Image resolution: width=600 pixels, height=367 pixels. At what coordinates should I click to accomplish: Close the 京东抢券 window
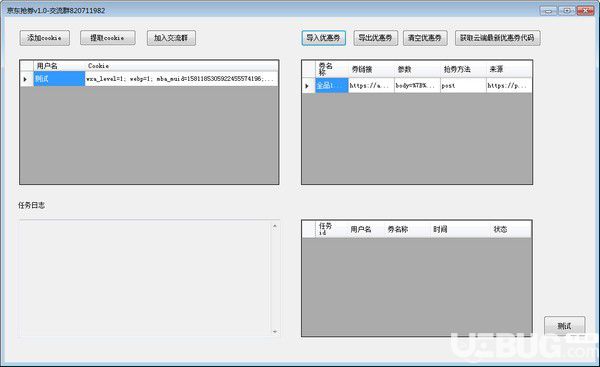585,11
